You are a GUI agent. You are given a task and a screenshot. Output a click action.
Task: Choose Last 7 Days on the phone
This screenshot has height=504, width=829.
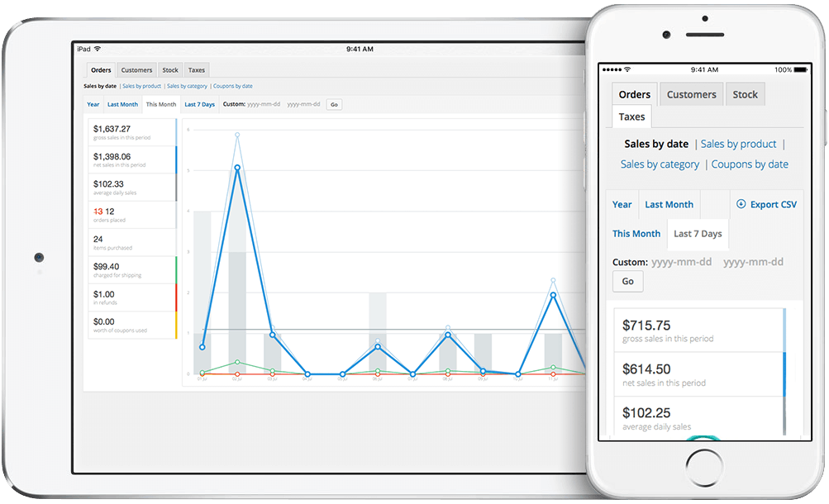click(697, 234)
